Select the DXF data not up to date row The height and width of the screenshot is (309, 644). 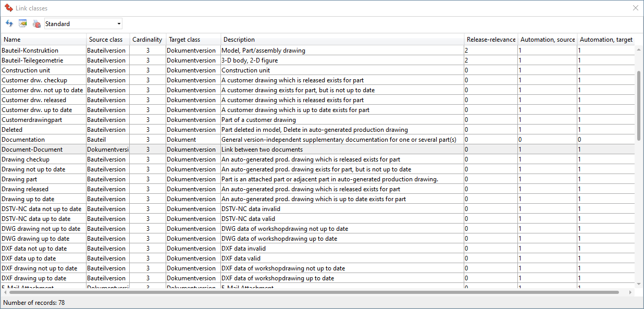coord(318,249)
